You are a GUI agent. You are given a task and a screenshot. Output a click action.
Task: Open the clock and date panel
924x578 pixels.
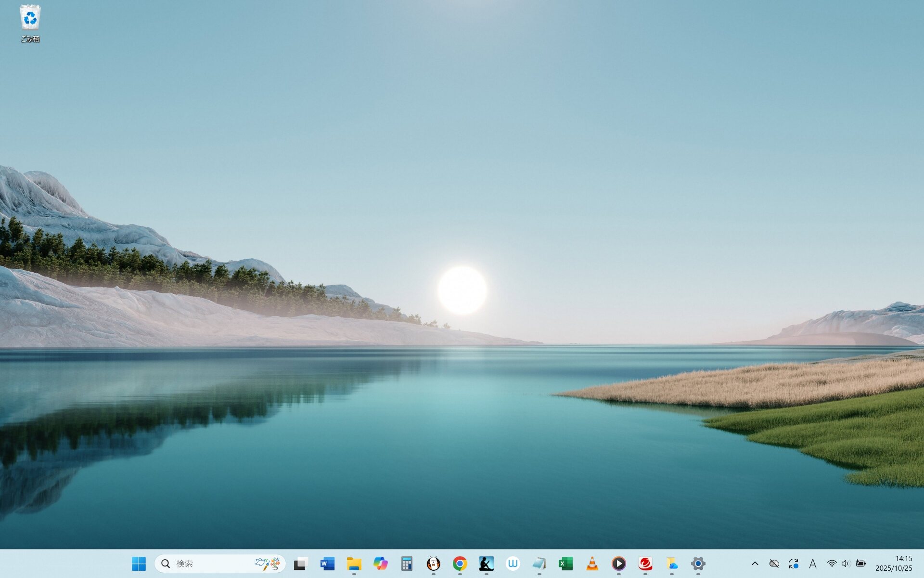pos(894,564)
